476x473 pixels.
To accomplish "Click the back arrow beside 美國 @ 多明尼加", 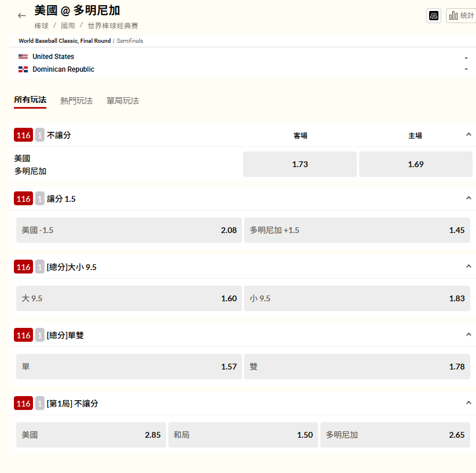I will point(22,16).
